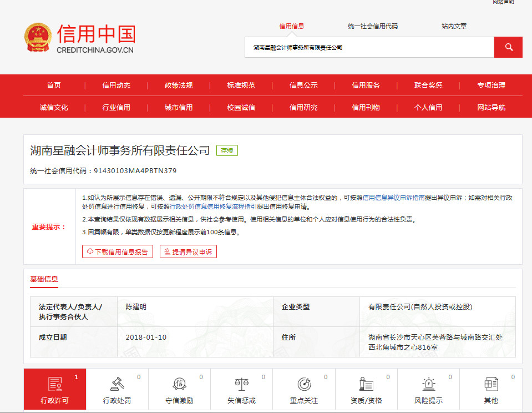
Task: Open the 网站导航 menu item
Action: coord(492,108)
